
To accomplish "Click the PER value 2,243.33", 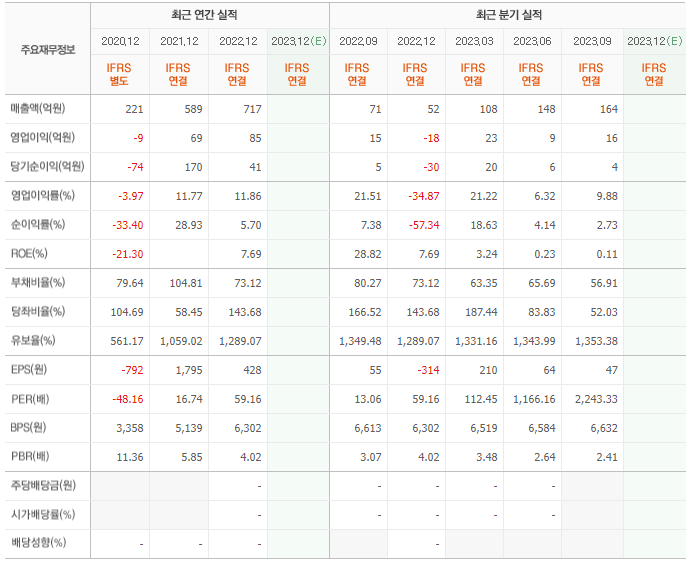I will click(596, 400).
